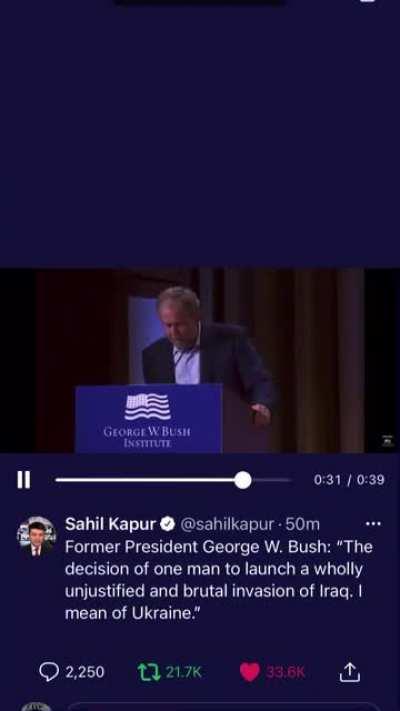Screen dimensions: 400x711
Task: Click the 0:31 / 0:39 time display
Action: [x=349, y=480]
